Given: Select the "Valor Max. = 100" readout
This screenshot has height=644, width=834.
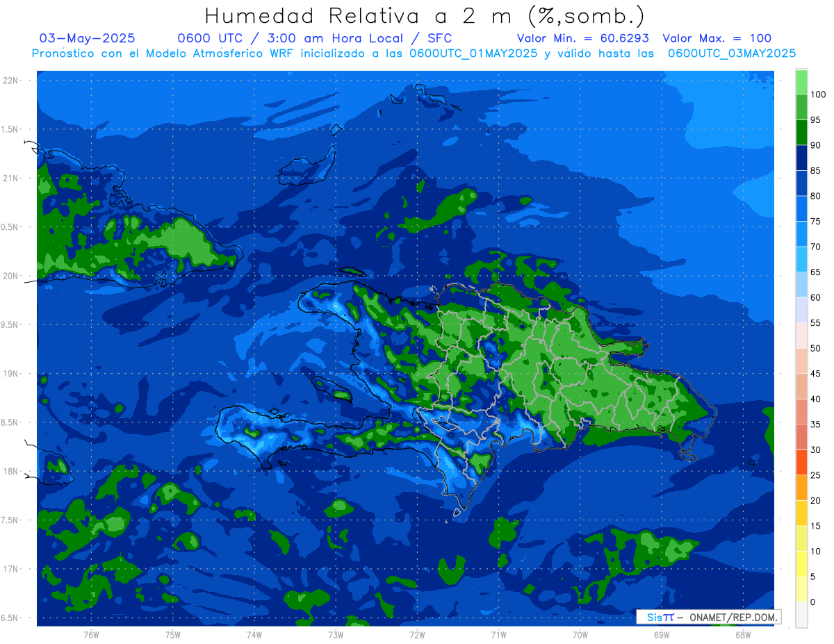Looking at the screenshot, I should [717, 38].
